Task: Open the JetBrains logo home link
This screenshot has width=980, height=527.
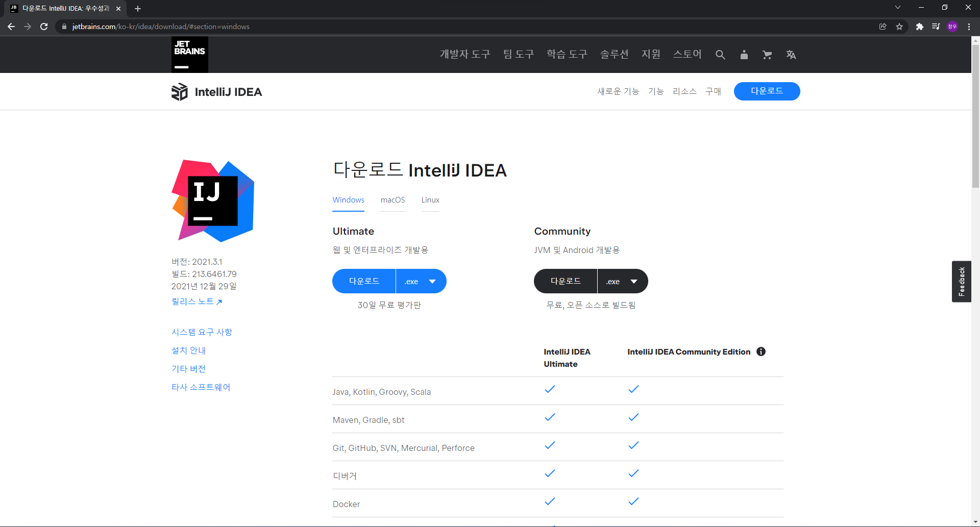Action: point(189,55)
